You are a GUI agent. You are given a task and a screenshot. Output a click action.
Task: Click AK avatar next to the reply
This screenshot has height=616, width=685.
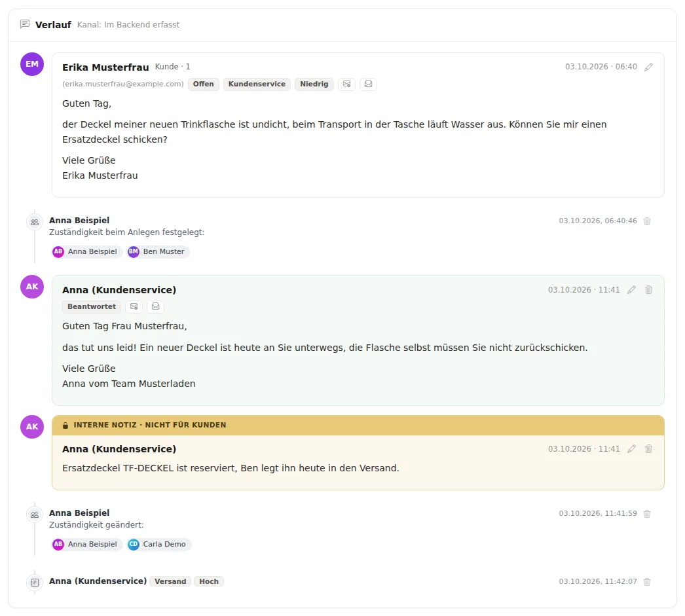click(32, 287)
